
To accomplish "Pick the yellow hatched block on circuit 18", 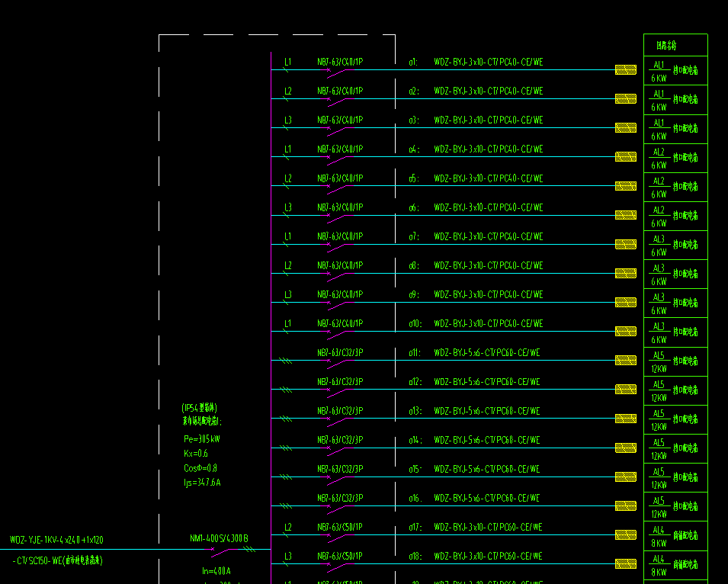I will [625, 563].
